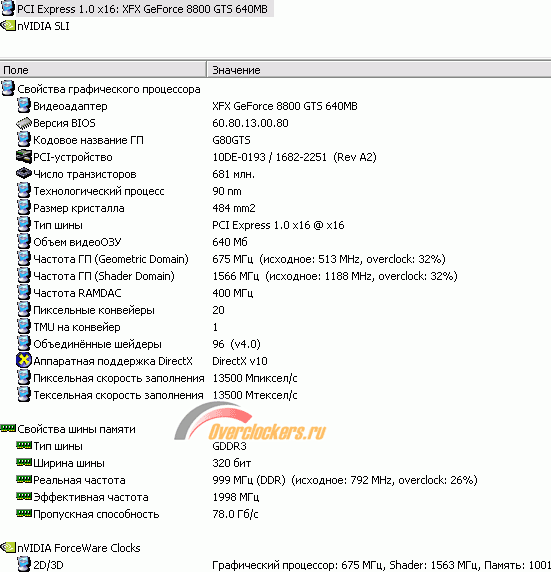Select the 484 mm2 die size value
Screen dimensions: 551x572
click(234, 208)
